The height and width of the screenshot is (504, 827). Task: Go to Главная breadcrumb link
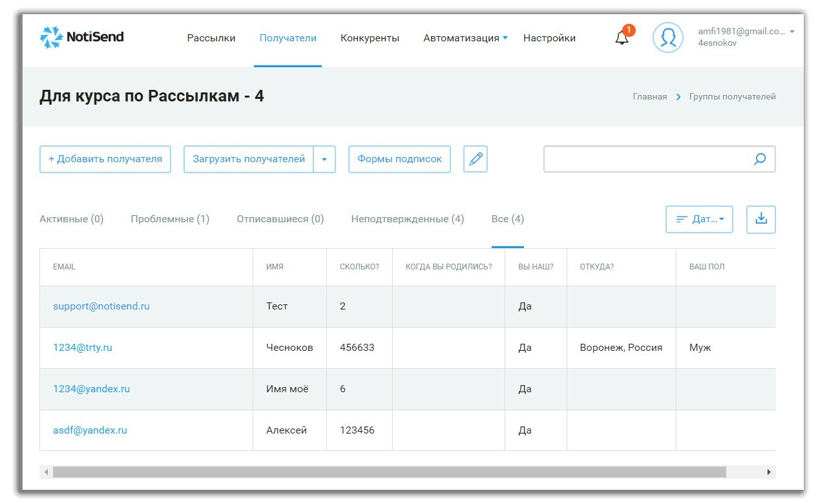[x=650, y=97]
